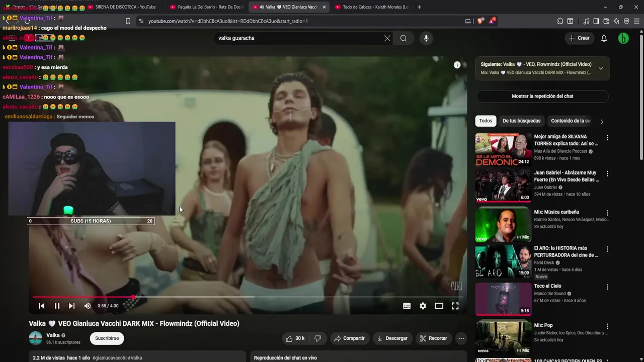
Task: Open the video info card icon
Action: [x=457, y=65]
